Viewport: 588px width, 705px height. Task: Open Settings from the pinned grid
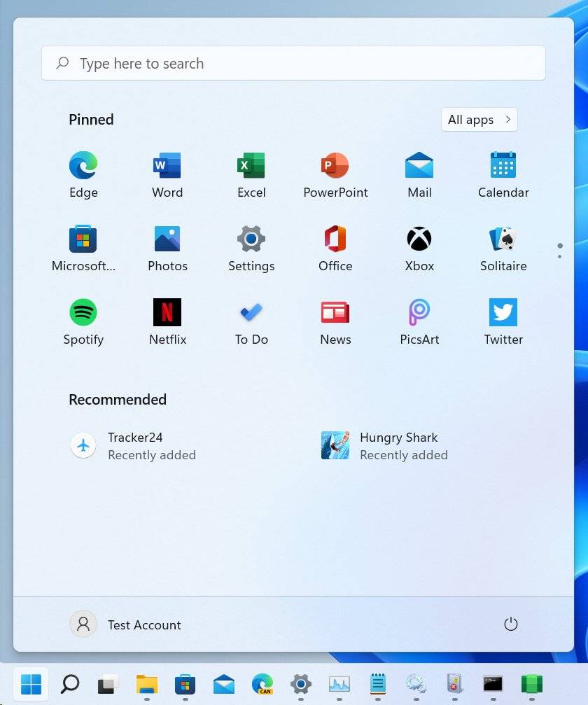pyautogui.click(x=251, y=249)
